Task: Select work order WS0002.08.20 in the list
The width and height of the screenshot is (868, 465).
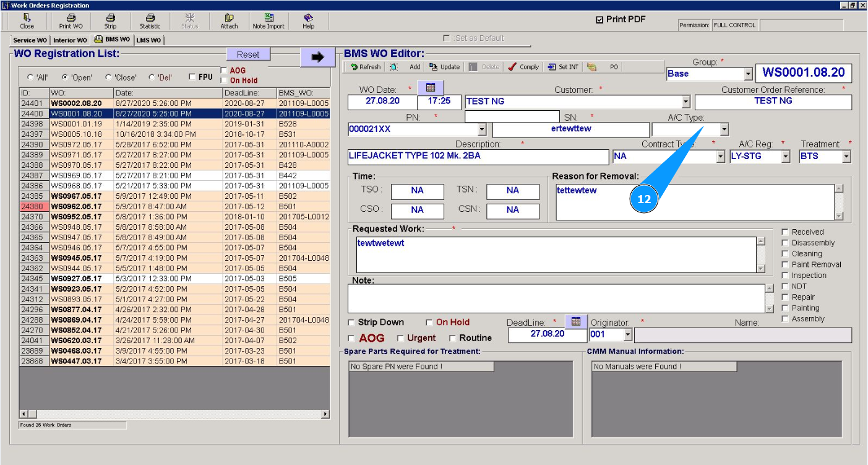Action: pos(76,103)
